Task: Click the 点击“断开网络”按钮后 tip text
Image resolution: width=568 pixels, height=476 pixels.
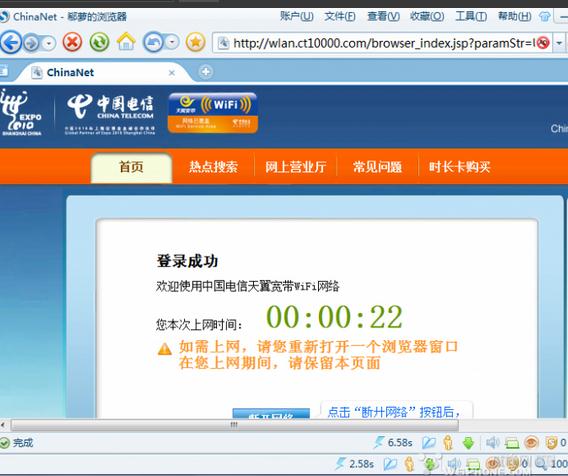Action: (x=393, y=412)
